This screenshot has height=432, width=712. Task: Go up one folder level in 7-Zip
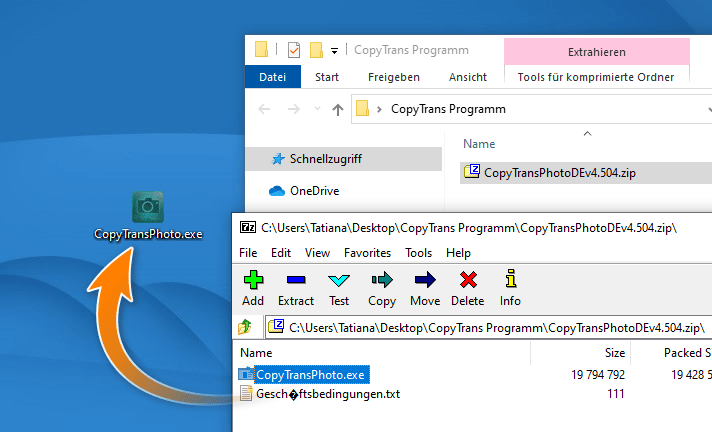[245, 327]
